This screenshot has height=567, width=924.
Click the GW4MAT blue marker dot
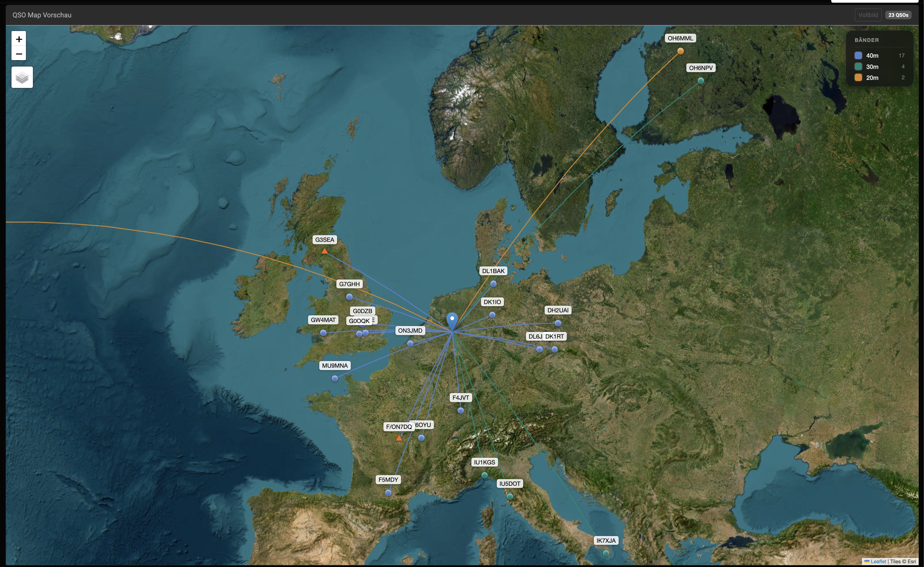pyautogui.click(x=323, y=333)
